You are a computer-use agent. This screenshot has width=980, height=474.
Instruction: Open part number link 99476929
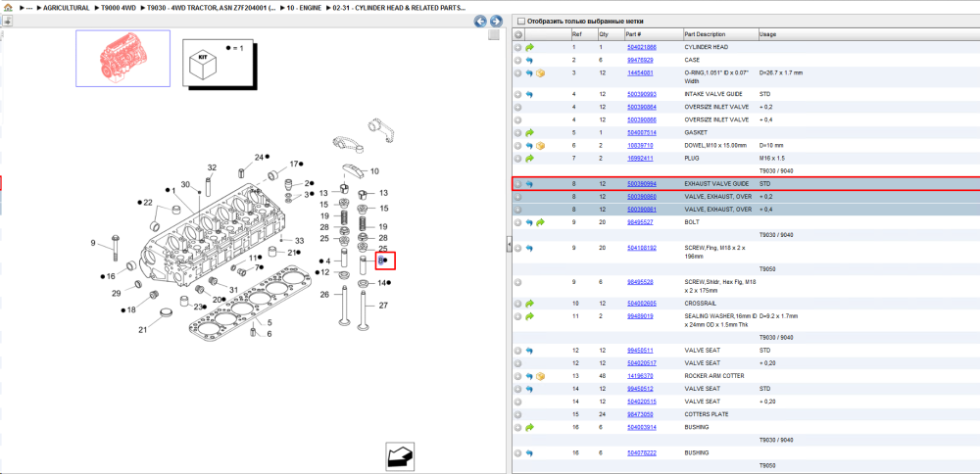[x=640, y=61]
